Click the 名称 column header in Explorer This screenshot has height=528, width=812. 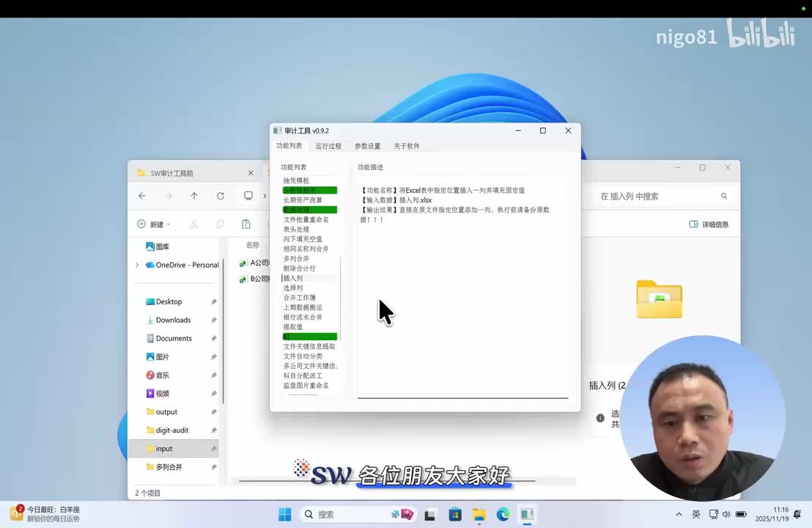[253, 245]
